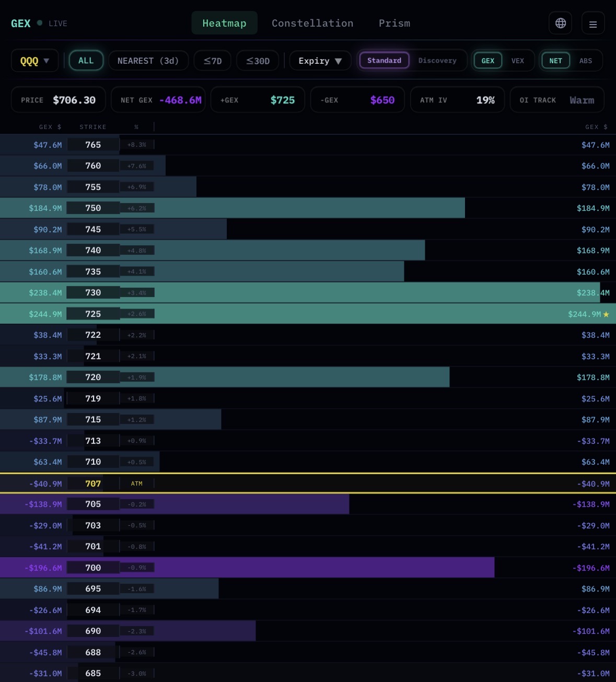The height and width of the screenshot is (682, 616).
Task: Click the +8.3% percent cell
Action: [137, 145]
